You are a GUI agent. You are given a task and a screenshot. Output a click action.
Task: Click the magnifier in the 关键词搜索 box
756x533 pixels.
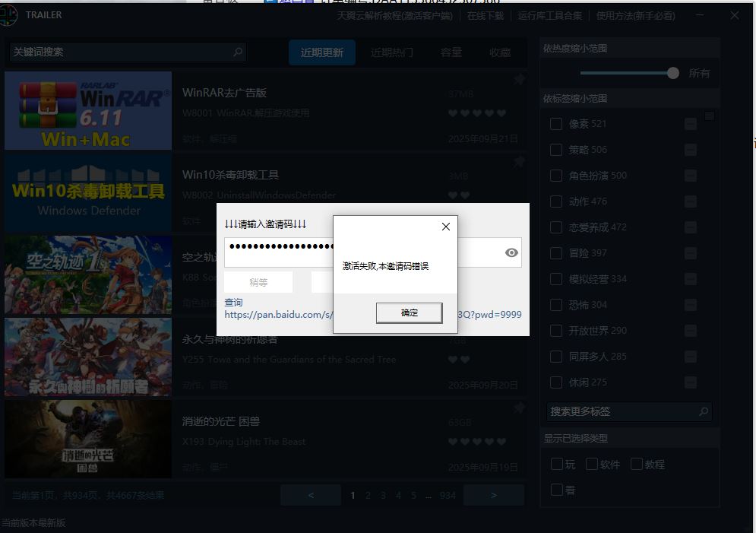(238, 52)
